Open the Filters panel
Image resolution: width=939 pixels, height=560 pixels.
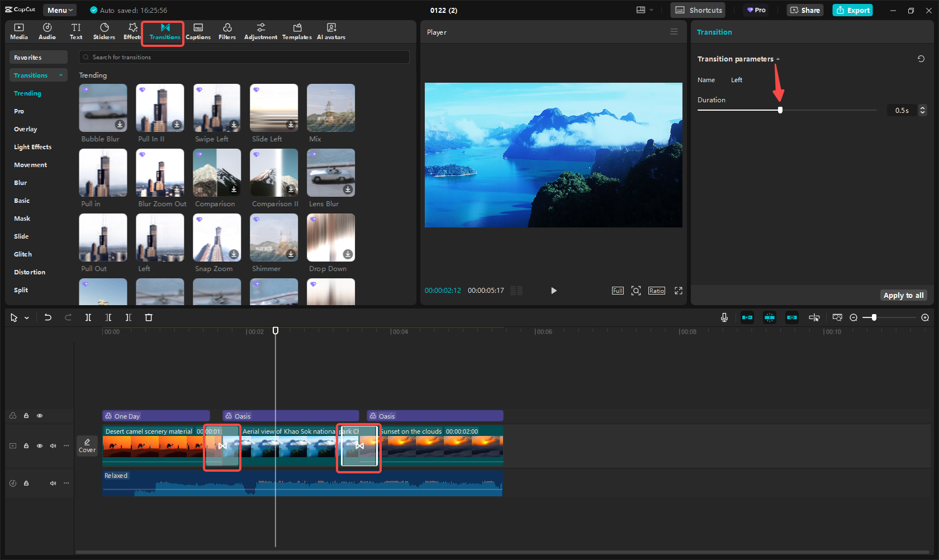pyautogui.click(x=227, y=31)
